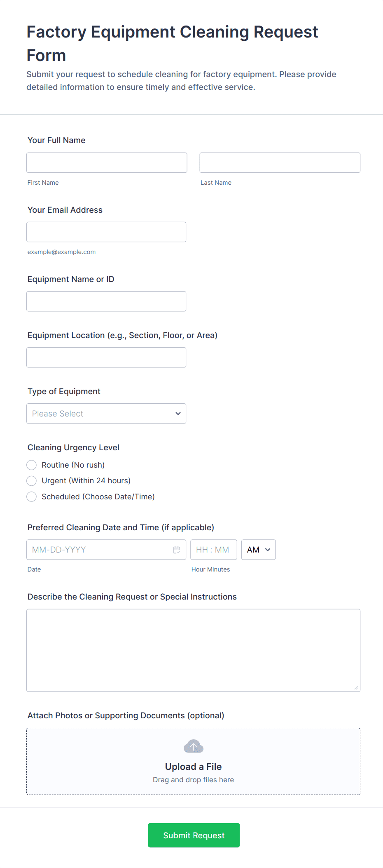Click the Last Name field
This screenshot has height=868, width=383.
[280, 163]
